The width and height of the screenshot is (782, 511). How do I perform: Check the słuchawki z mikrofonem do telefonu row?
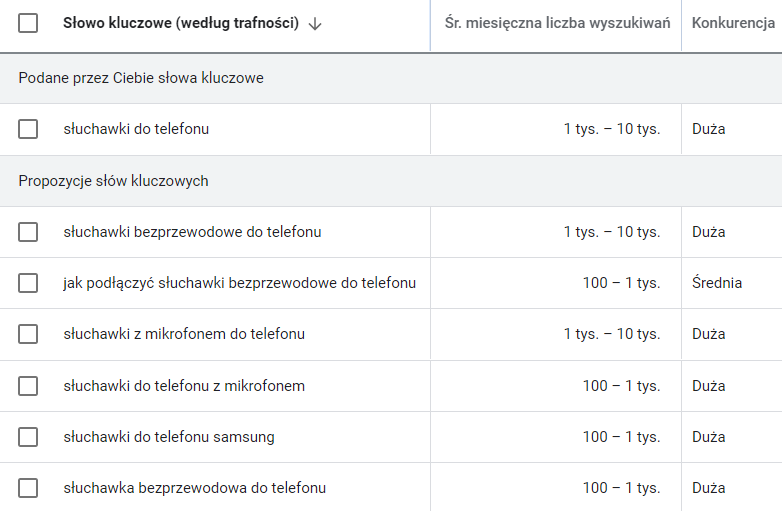tap(28, 334)
